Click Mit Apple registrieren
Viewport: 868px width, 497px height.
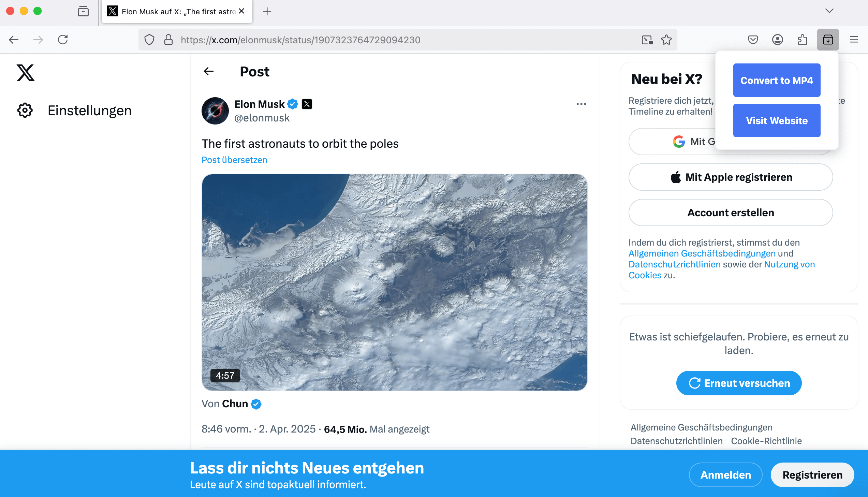[731, 177]
